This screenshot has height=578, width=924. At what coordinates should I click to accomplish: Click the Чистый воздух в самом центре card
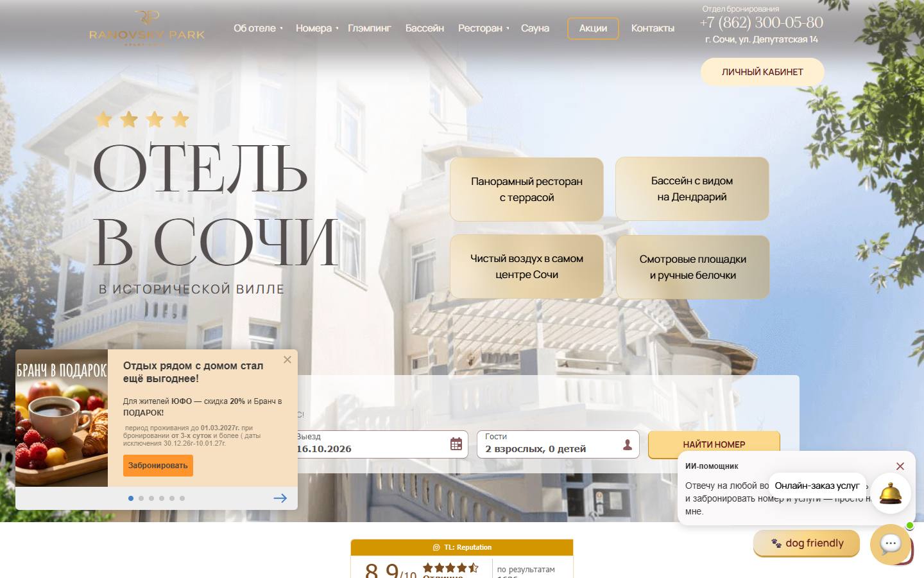(527, 267)
